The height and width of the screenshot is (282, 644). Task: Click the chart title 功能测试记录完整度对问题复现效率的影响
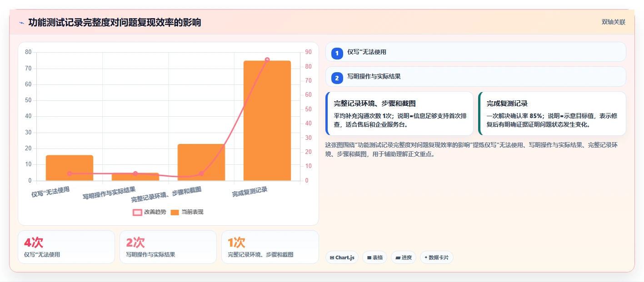(115, 22)
